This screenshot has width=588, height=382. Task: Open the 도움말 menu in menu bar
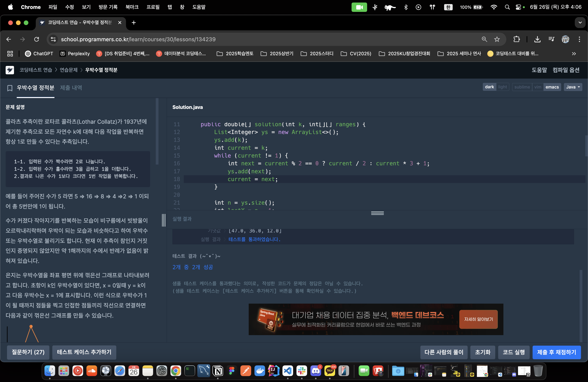(x=199, y=7)
